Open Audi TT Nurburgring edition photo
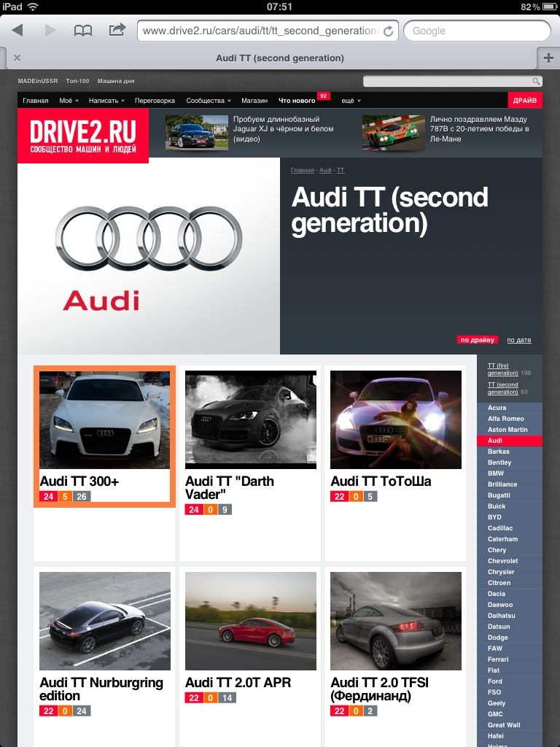 point(105,622)
